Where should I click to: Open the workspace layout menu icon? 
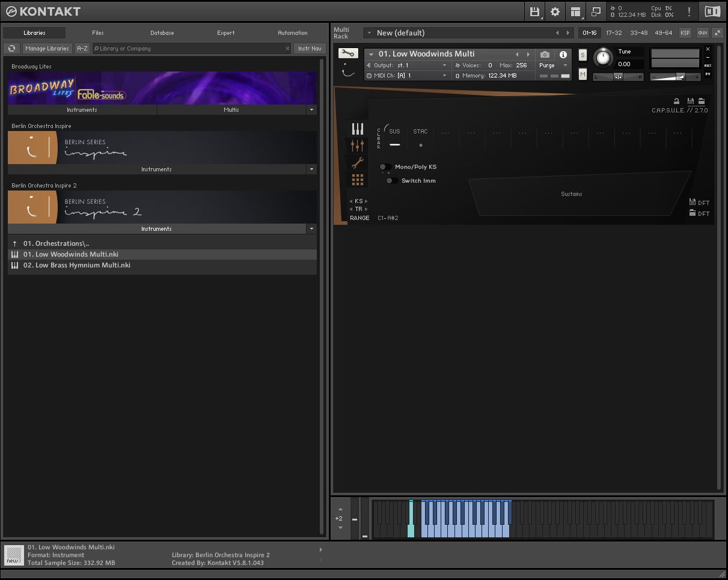click(575, 11)
